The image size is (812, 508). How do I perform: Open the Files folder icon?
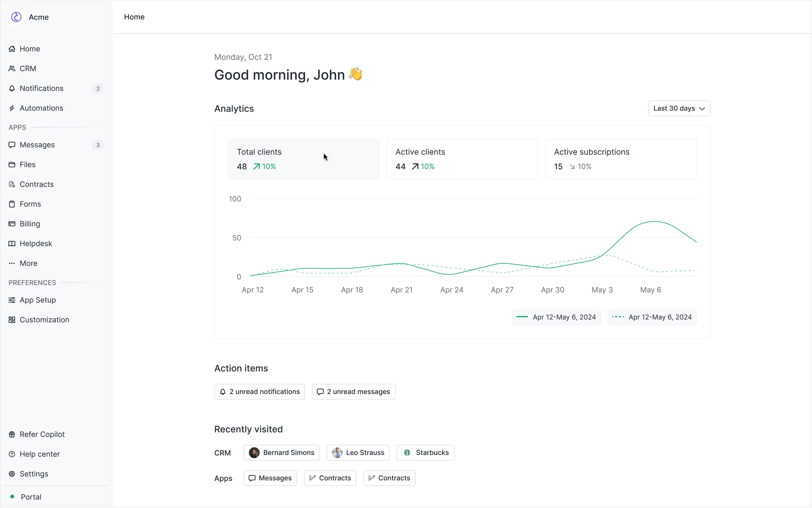[x=12, y=165]
